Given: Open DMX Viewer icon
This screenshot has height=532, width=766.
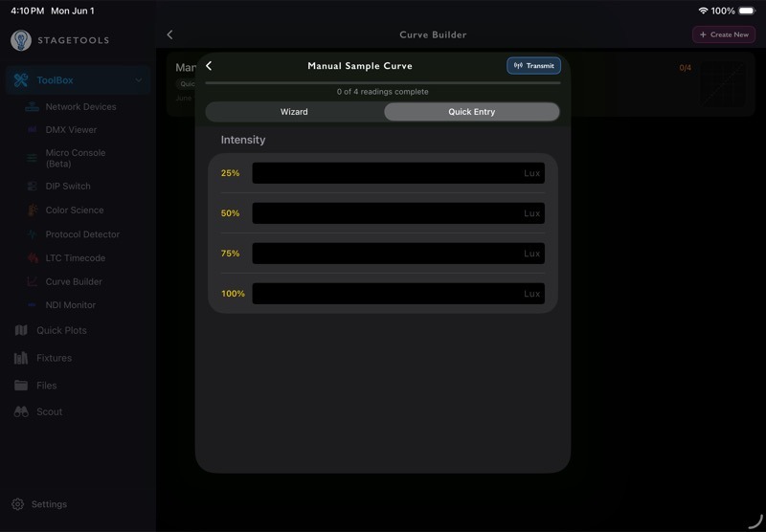Looking at the screenshot, I should click(x=33, y=130).
